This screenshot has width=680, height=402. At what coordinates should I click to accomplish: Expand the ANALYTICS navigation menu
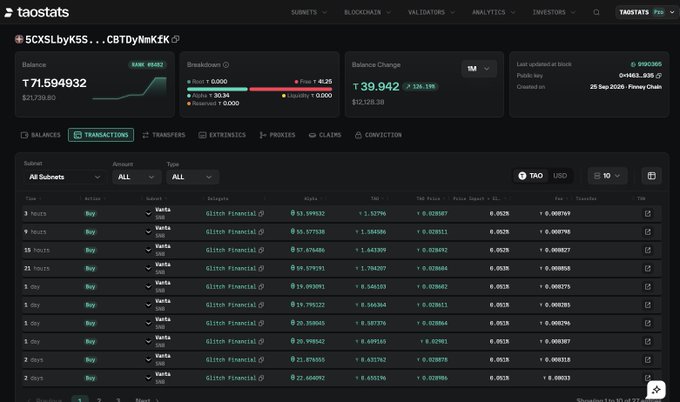494,12
